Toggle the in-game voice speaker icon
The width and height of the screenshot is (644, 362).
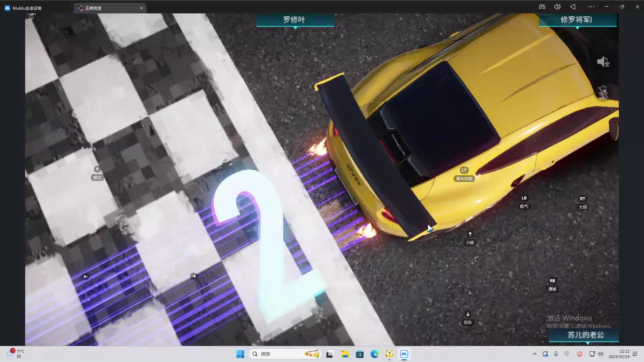pyautogui.click(x=603, y=62)
